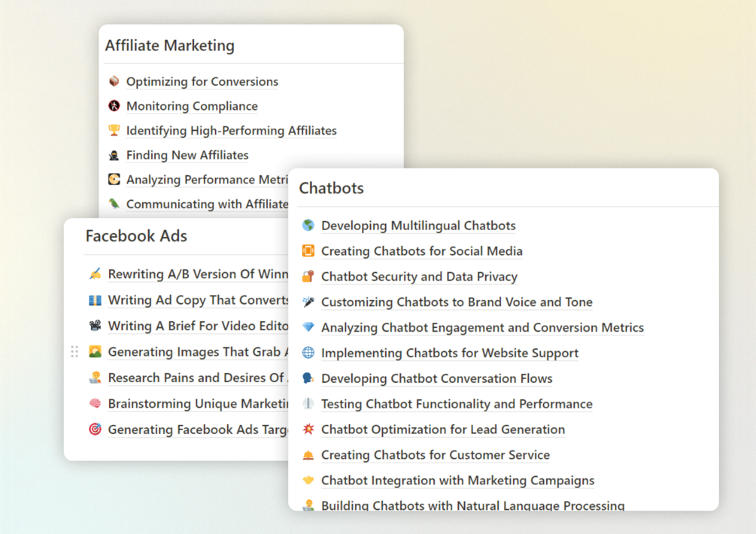756x534 pixels.
Task: Open Optimizing for Conversions page
Action: pos(202,82)
